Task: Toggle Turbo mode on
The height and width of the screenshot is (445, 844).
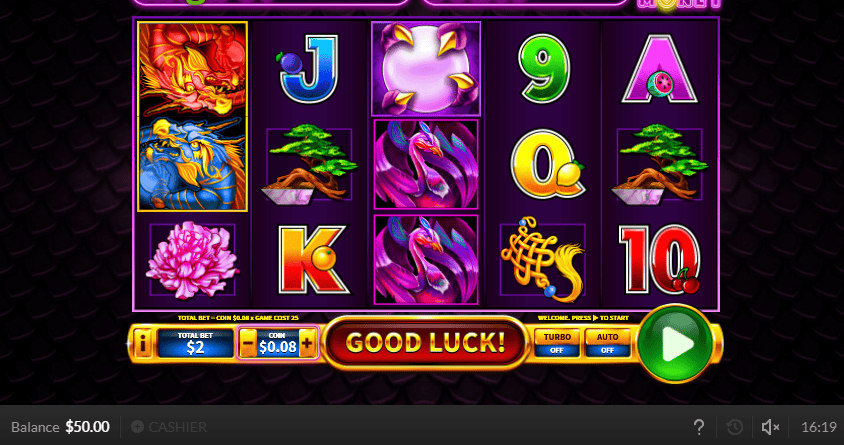Action: click(x=557, y=343)
